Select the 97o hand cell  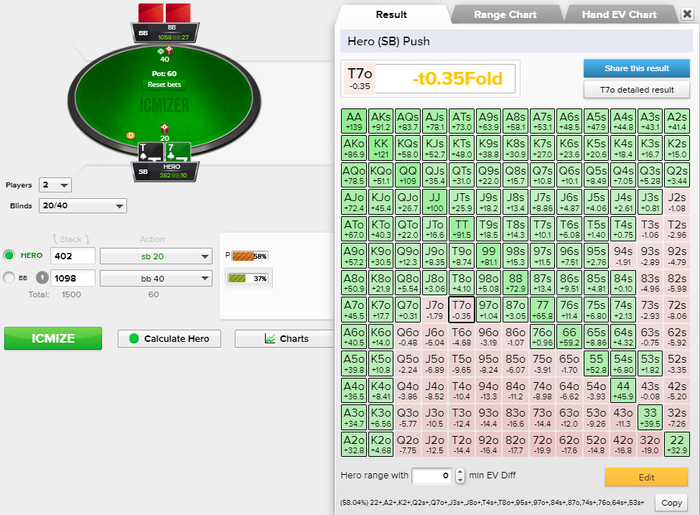pyautogui.click(x=488, y=310)
